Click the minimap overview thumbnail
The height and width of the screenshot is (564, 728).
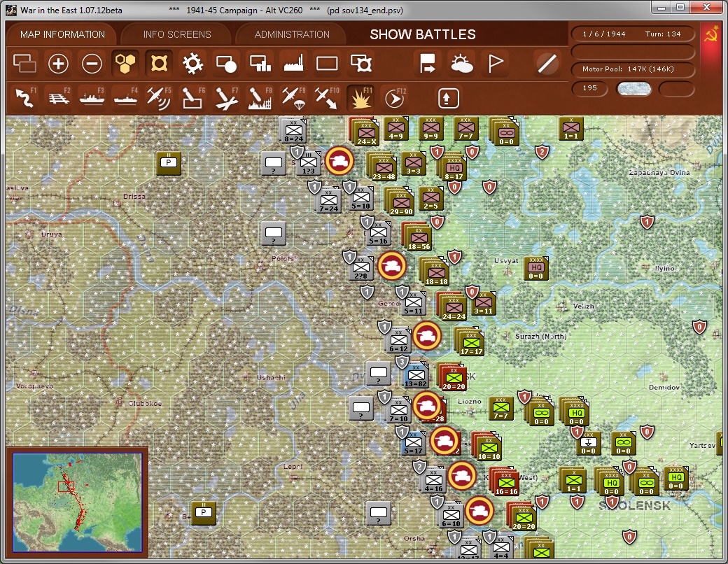coord(78,502)
